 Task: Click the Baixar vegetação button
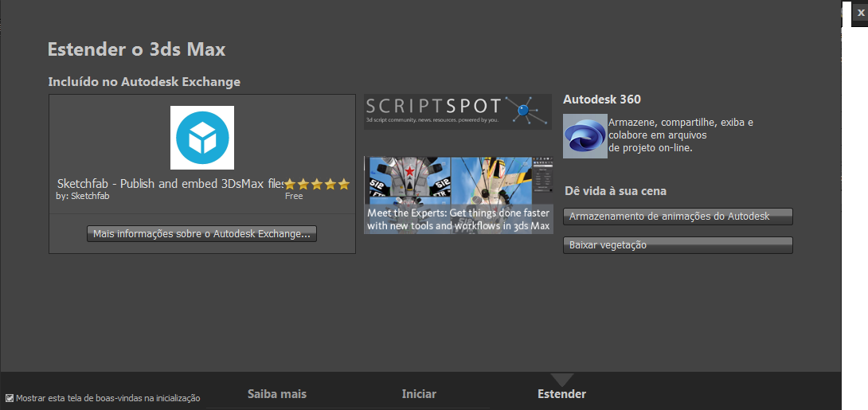click(678, 245)
